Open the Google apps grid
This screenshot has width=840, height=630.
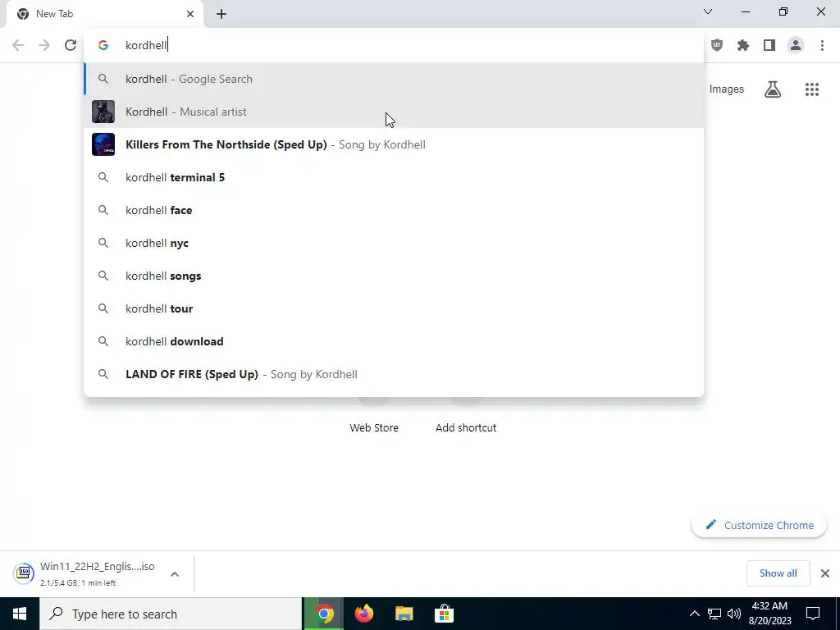click(812, 89)
